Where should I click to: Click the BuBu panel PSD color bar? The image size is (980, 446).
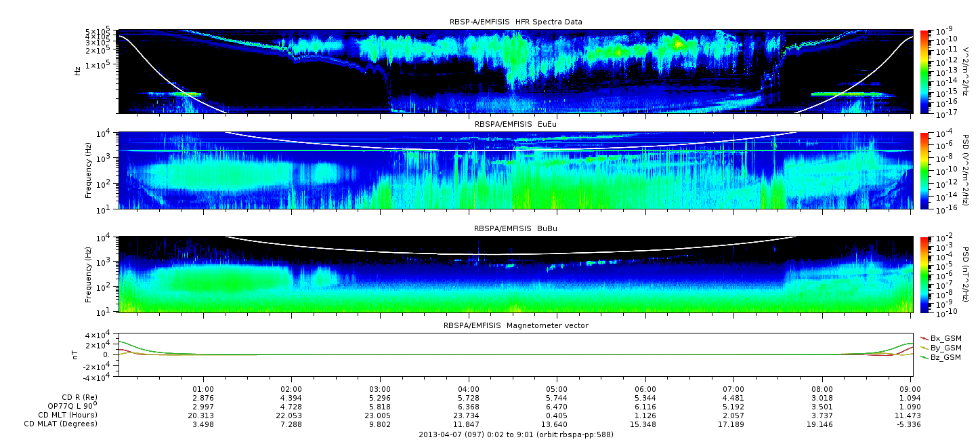coord(924,274)
